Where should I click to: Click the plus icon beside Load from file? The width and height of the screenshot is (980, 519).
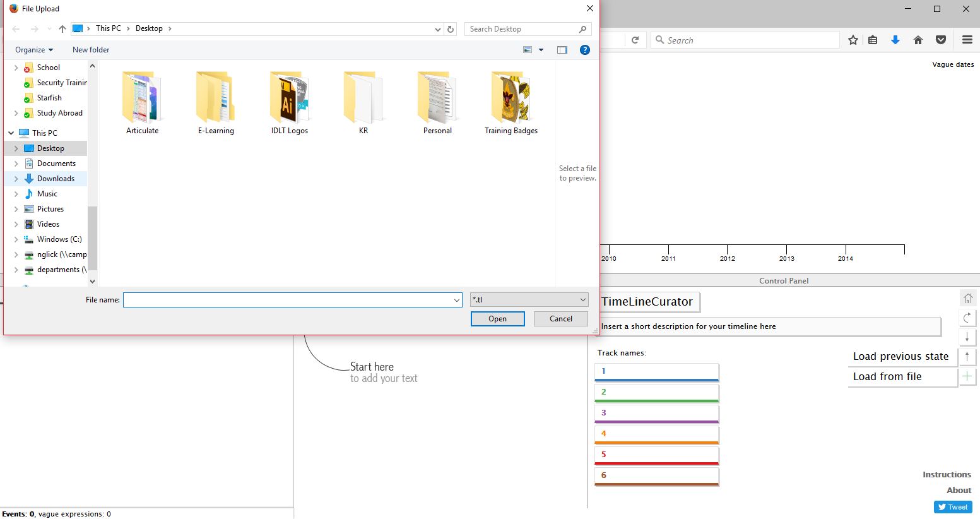[x=967, y=376]
